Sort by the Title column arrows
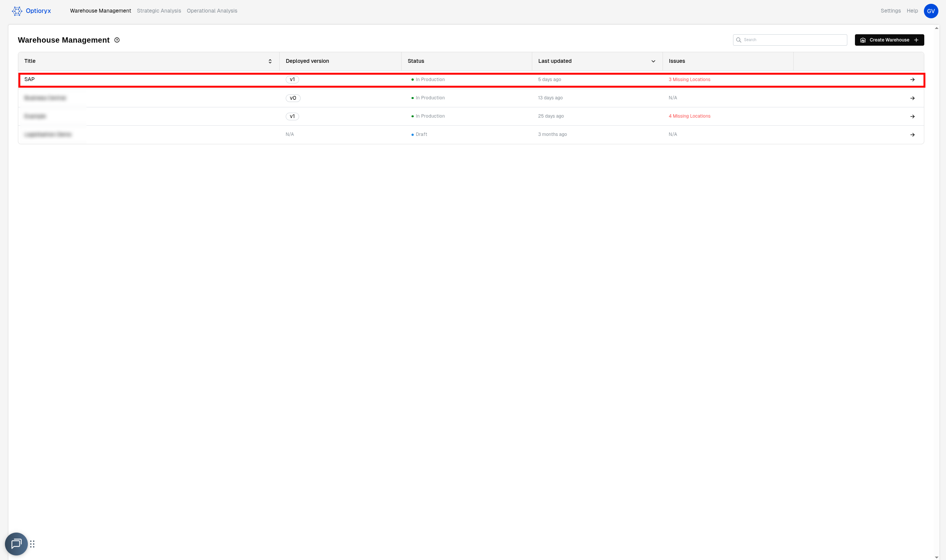The height and width of the screenshot is (560, 946). (270, 61)
